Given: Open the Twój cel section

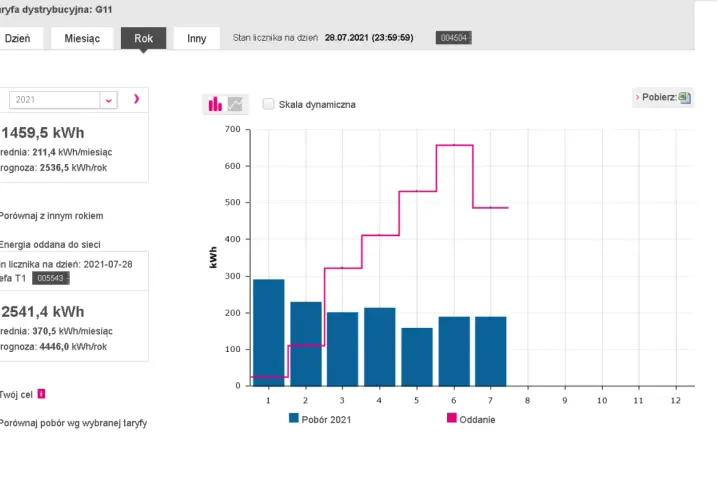Looking at the screenshot, I should tap(16, 395).
